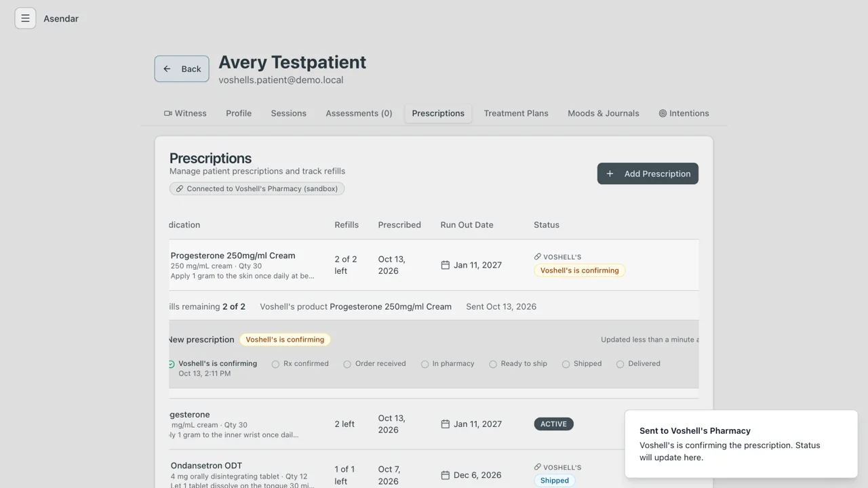Click the VOSHELL'S link icon in the Ondansetron ODT row
The image size is (868, 488).
point(538,467)
